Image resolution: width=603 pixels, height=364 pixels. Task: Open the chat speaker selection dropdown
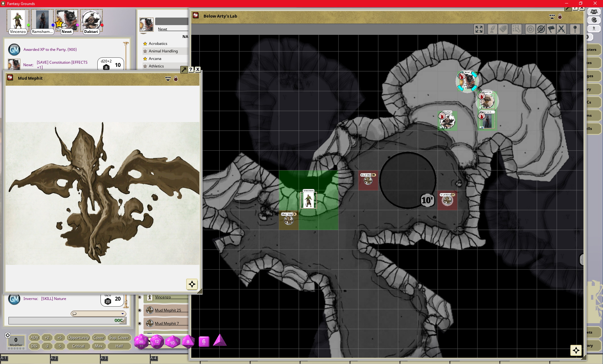coord(98,313)
